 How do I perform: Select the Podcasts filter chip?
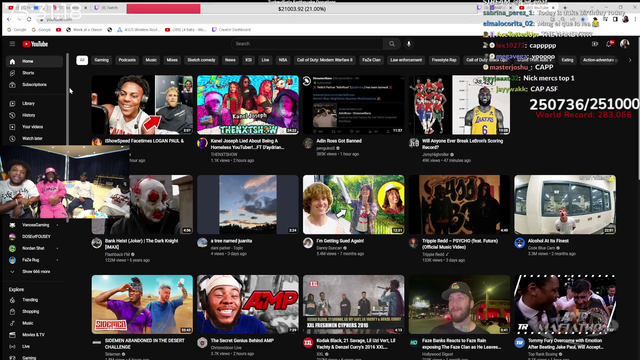pos(127,60)
